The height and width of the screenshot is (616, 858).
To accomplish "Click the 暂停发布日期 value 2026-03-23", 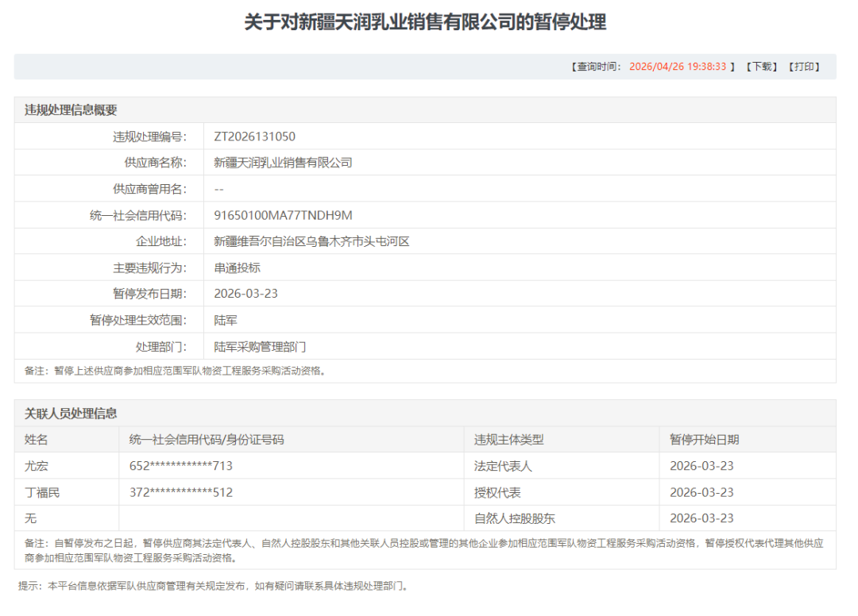I will pyautogui.click(x=245, y=294).
